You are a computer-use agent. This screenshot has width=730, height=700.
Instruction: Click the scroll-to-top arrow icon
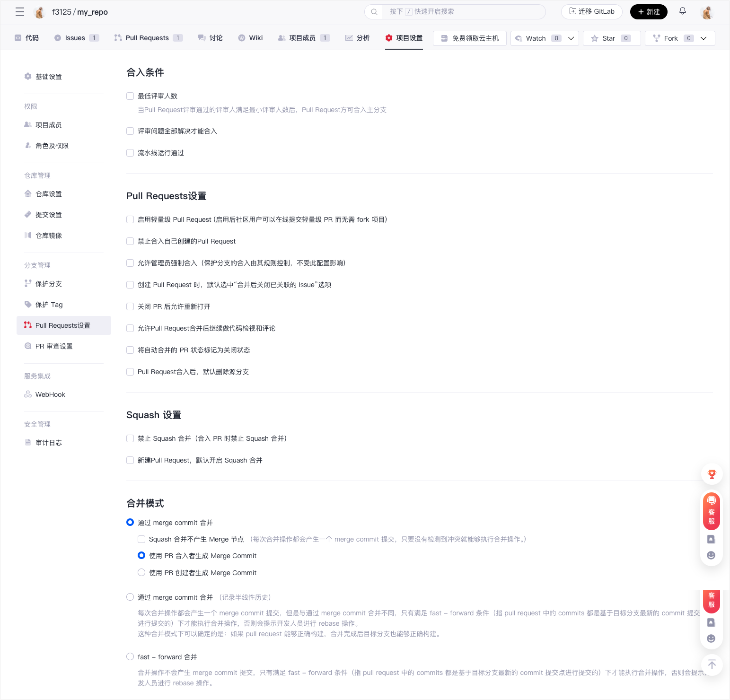tap(712, 665)
